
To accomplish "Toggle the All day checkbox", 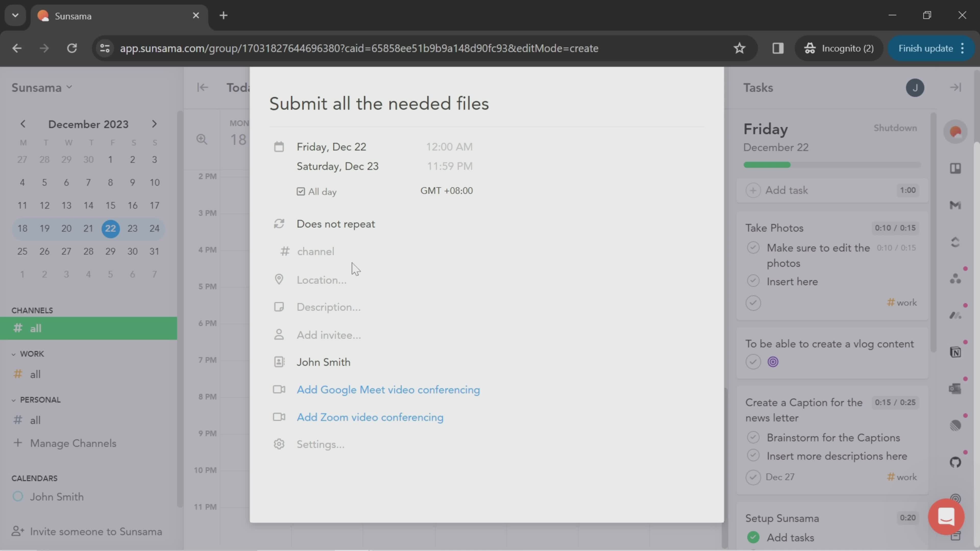I will (x=301, y=191).
